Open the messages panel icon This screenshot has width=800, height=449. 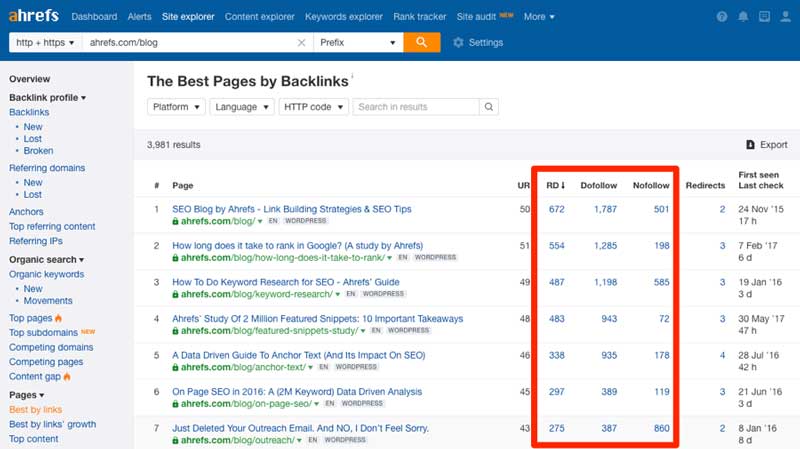[x=764, y=17]
